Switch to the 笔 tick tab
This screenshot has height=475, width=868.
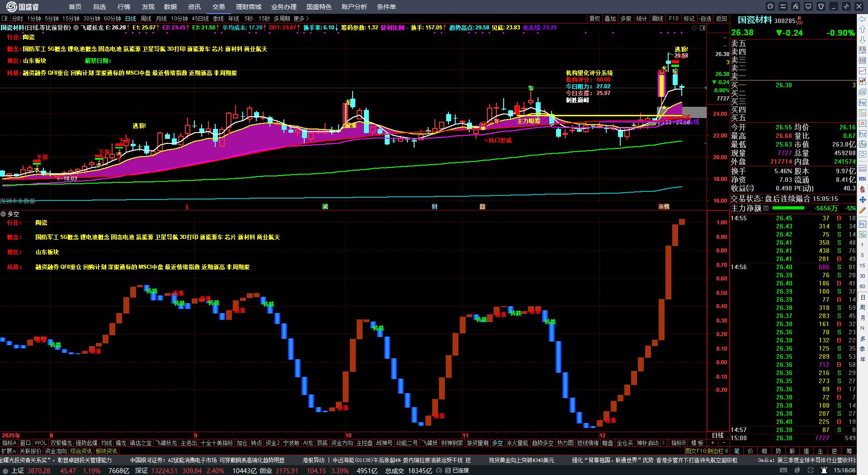737,451
